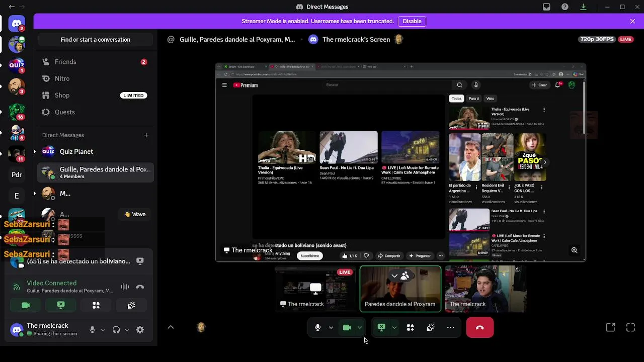Open output device arrow beside headphones
This screenshot has height=362, width=644.
tap(126, 330)
